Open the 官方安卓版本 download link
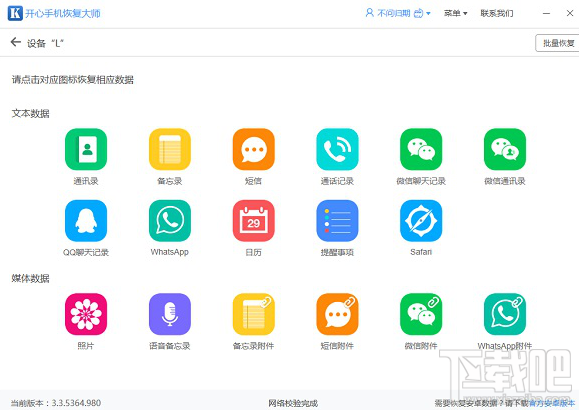This screenshot has width=579, height=410. 552,403
